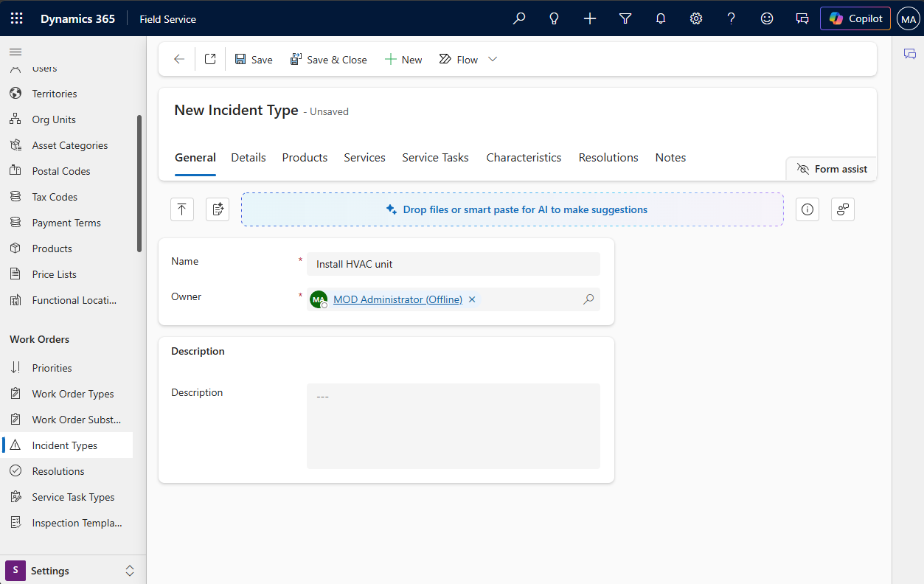Click the search magnifier in top bar

click(519, 18)
